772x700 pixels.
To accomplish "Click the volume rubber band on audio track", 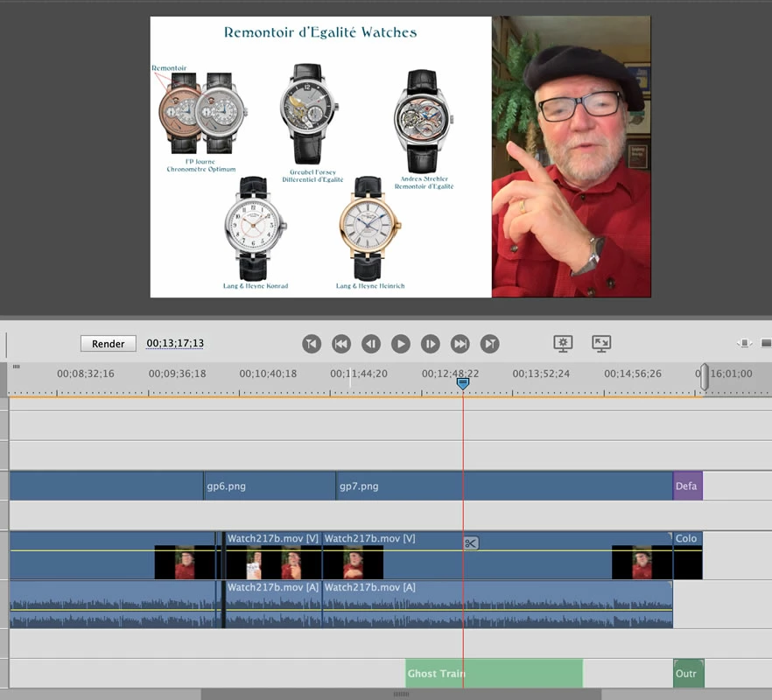I will click(340, 610).
